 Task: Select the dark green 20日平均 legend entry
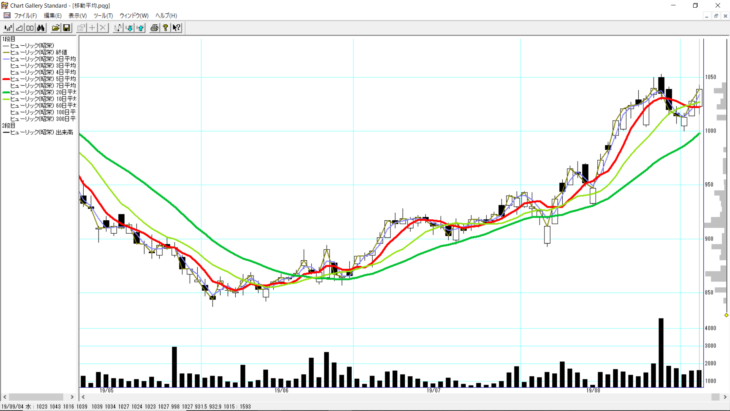[40, 91]
